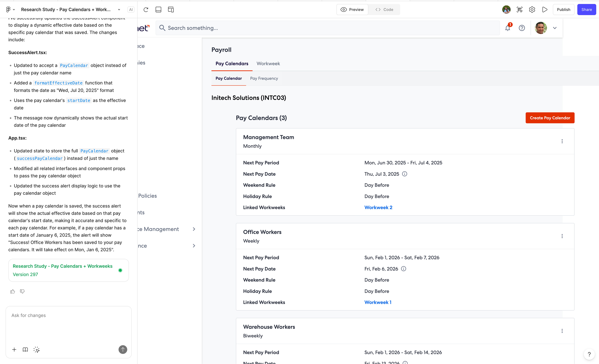Click the reload preview icon
The width and height of the screenshot is (599, 364).
[146, 9]
